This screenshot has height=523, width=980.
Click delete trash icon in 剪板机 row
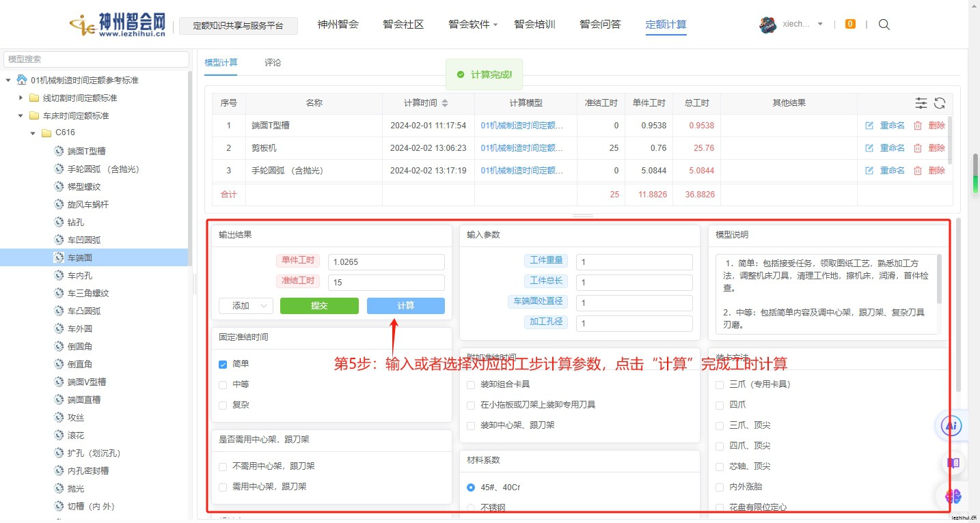918,148
